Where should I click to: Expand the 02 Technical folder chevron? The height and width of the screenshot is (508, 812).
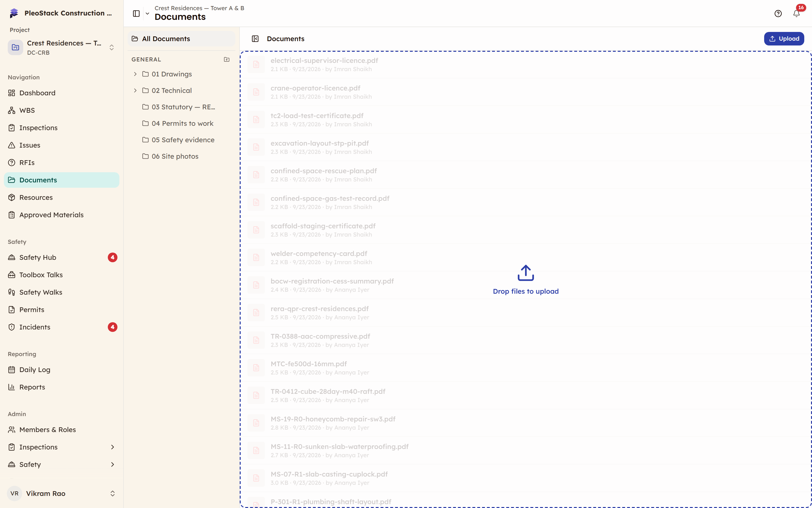(x=135, y=90)
